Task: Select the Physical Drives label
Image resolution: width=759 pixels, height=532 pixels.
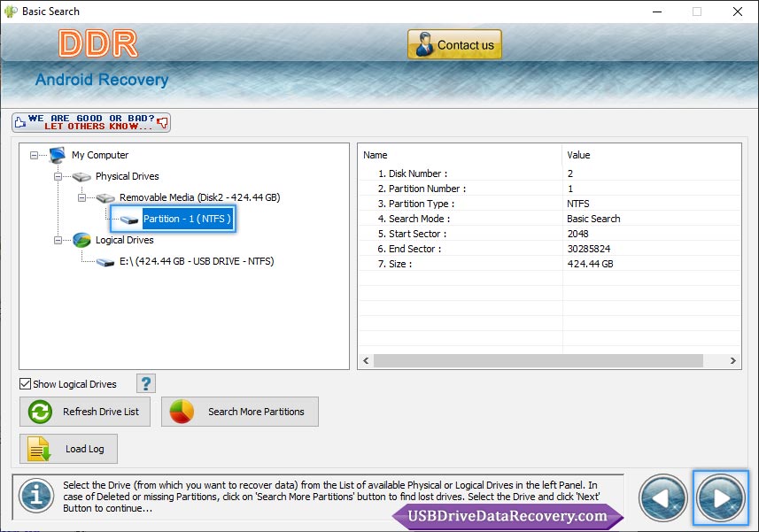Action: pos(127,176)
